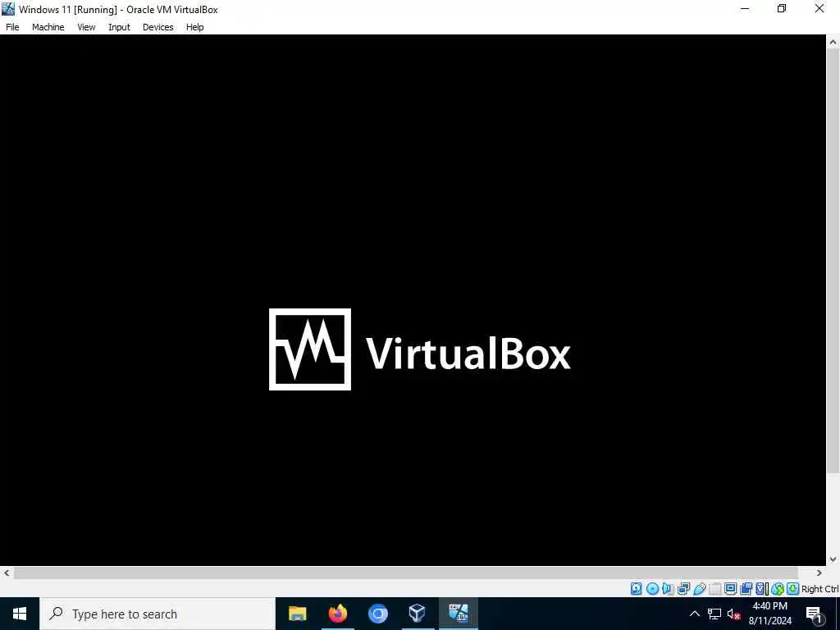
Task: Click the optical disk status icon
Action: (x=652, y=589)
